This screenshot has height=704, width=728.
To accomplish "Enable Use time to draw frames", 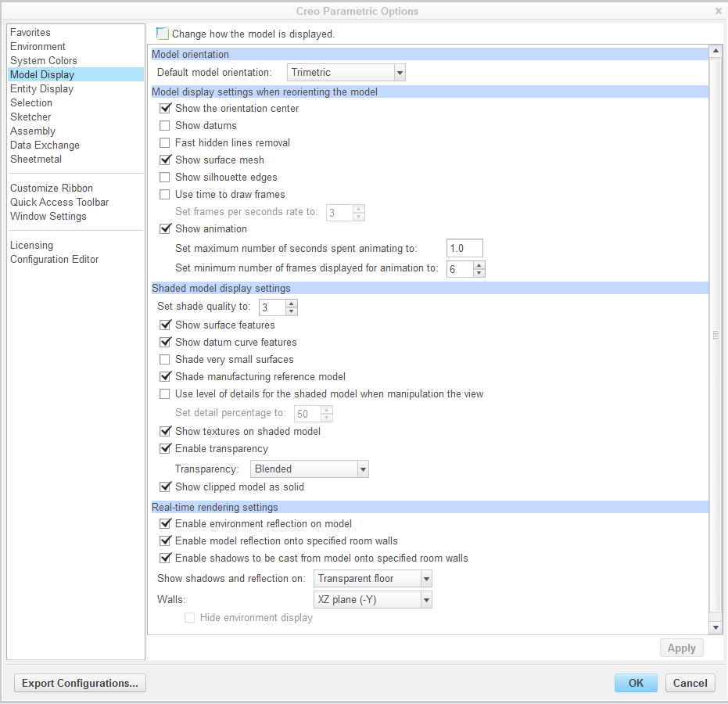I will coord(165,194).
